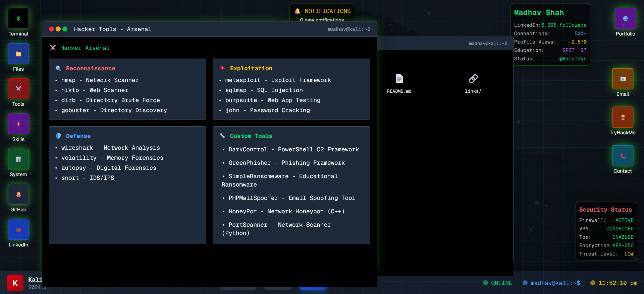
Task: Select volatility - Memory Forensics entry
Action: [112, 158]
